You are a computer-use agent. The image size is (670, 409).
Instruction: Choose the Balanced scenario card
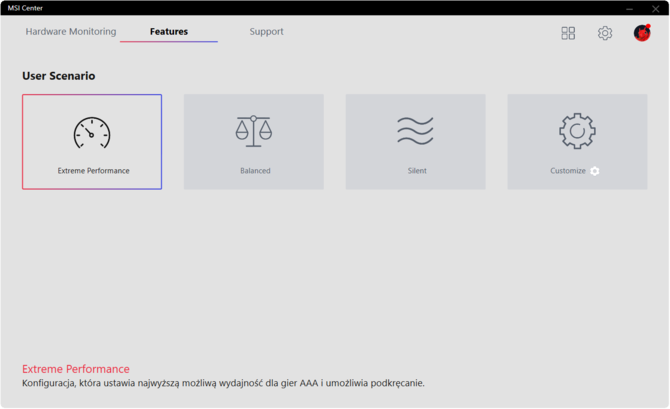(254, 142)
